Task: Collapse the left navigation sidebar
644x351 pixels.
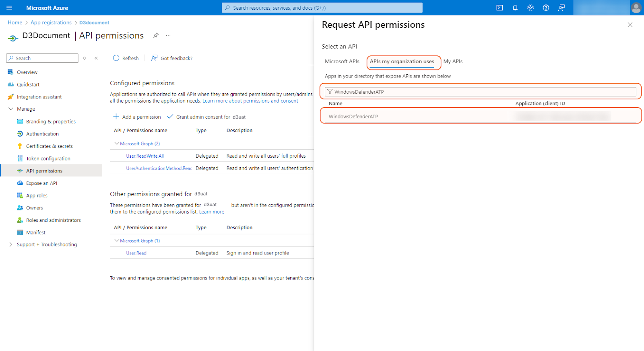Action: (x=96, y=58)
